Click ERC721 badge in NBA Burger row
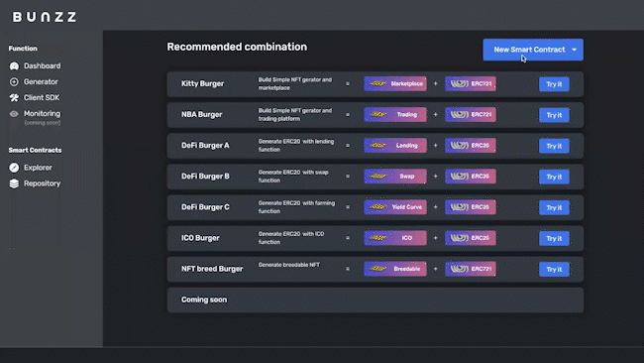 (471, 115)
